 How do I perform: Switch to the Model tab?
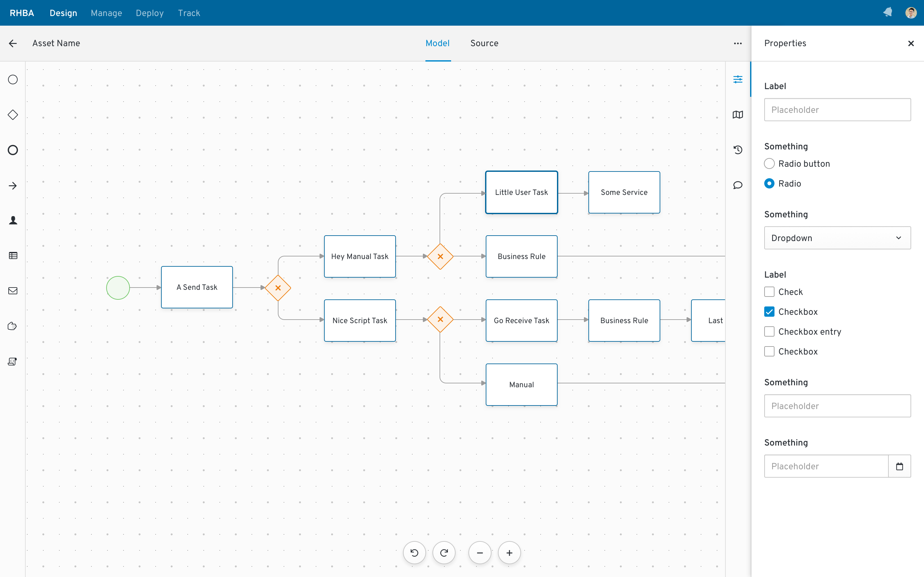pos(438,43)
